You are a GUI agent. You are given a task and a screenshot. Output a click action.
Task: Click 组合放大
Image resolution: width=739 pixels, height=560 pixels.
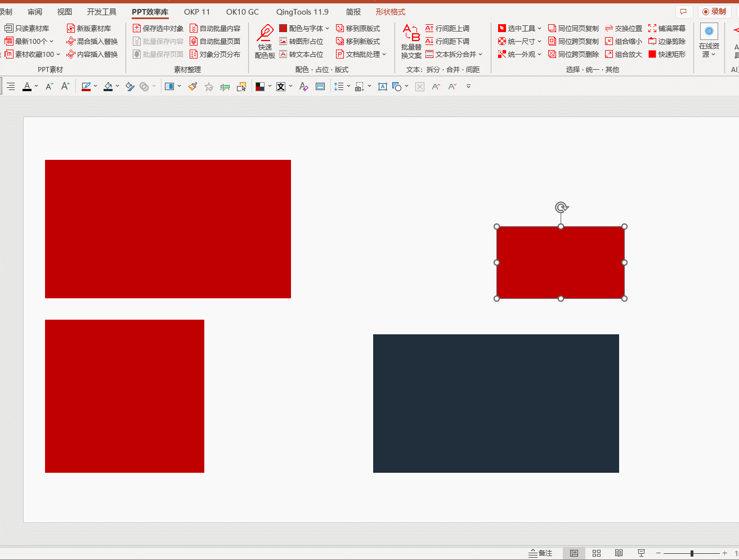[624, 54]
